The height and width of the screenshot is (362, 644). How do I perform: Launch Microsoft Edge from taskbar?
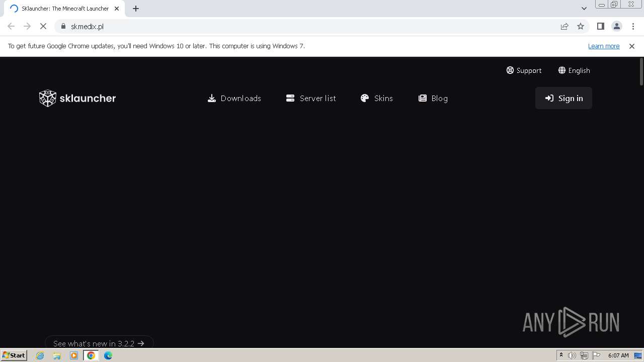108,355
